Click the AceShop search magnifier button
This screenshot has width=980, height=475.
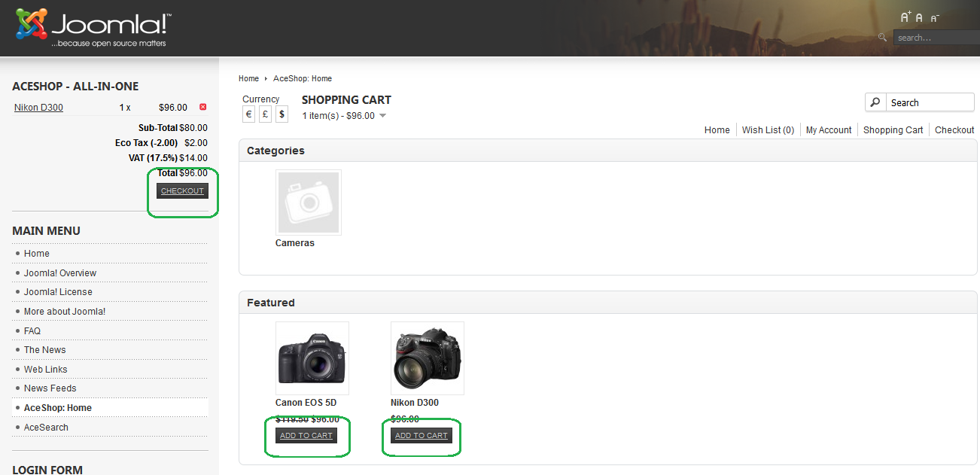pyautogui.click(x=875, y=102)
